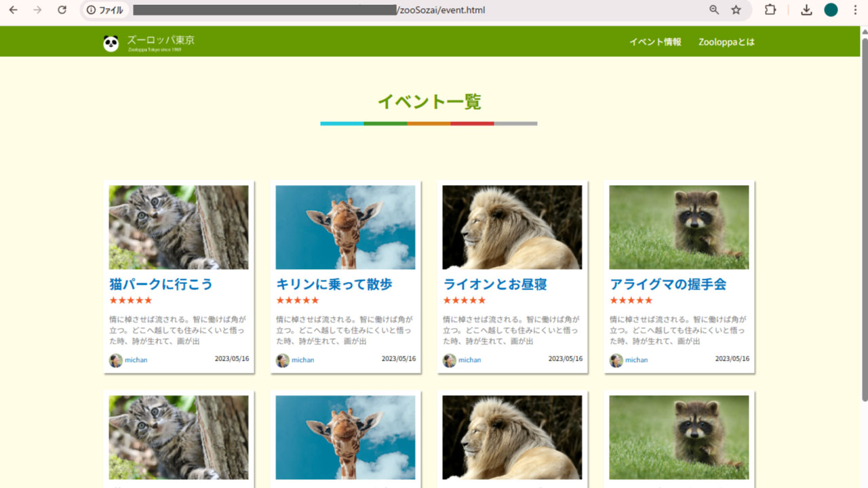868x488 pixels.
Task: Click michan author avatar on 猫パーク card
Action: [x=116, y=361]
